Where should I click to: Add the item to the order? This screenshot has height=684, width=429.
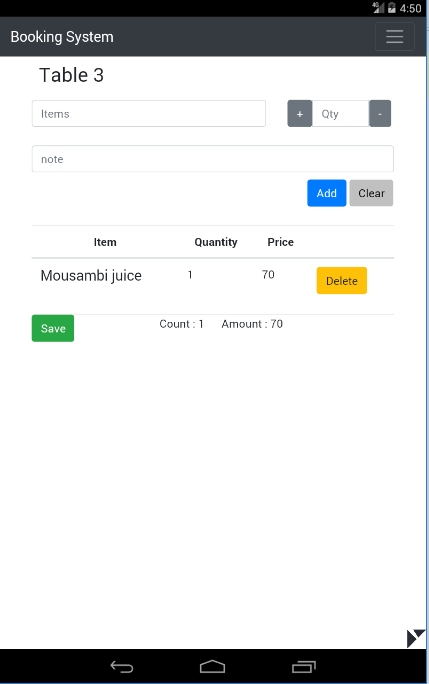click(x=326, y=193)
